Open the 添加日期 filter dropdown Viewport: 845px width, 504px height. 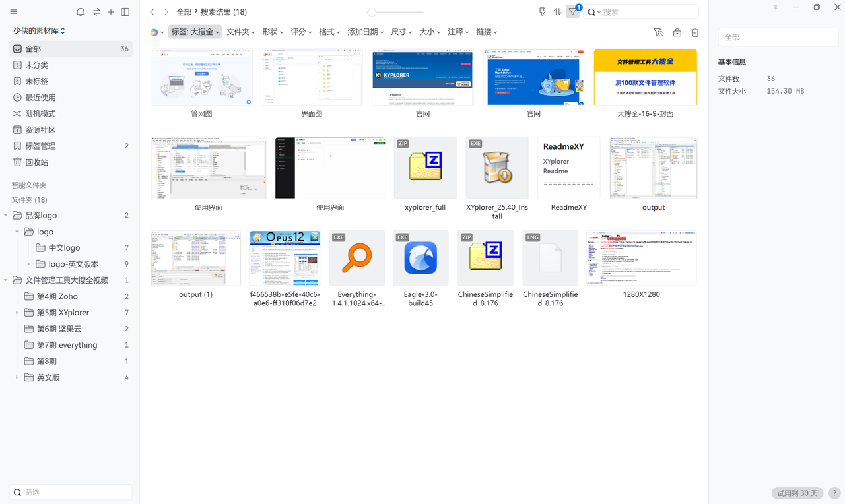coord(365,32)
